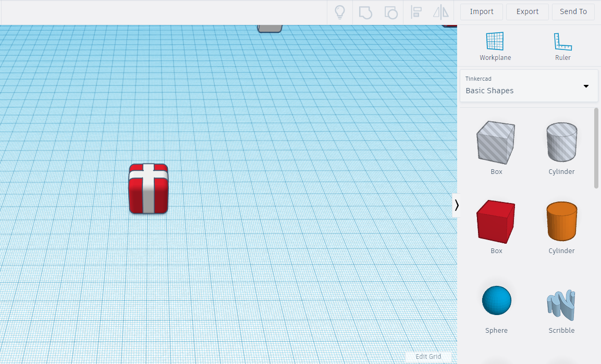Image resolution: width=601 pixels, height=364 pixels.
Task: Click the Scribble label text
Action: (561, 330)
